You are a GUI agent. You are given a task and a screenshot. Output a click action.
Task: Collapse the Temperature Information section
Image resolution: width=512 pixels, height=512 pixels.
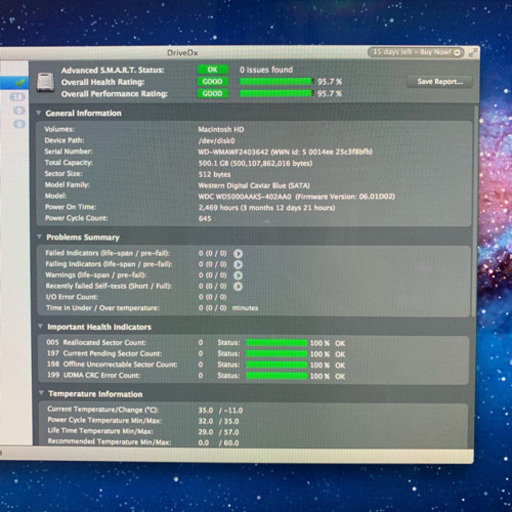41,393
